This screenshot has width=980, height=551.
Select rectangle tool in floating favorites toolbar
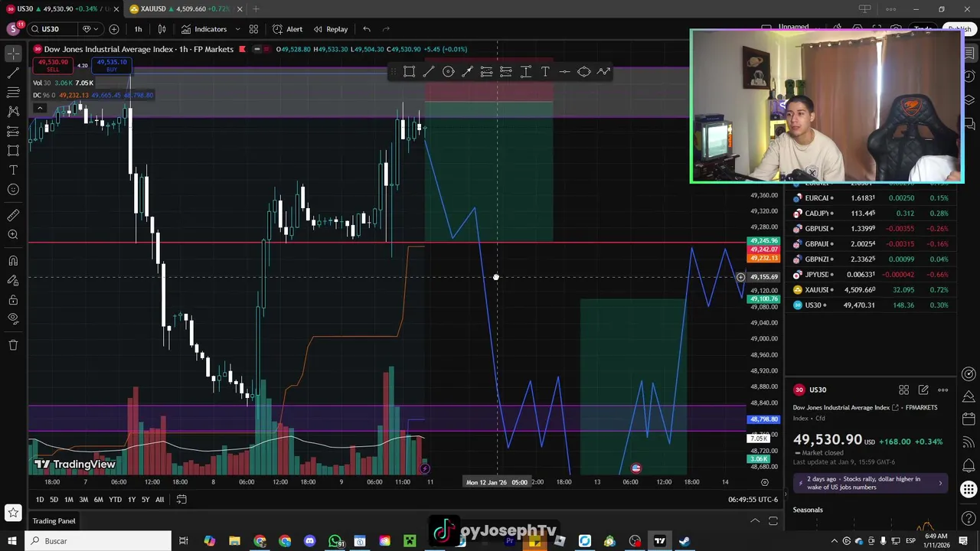pyautogui.click(x=409, y=72)
